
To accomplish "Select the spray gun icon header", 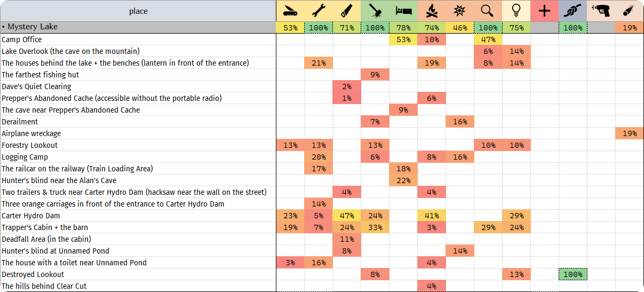I will (601, 11).
